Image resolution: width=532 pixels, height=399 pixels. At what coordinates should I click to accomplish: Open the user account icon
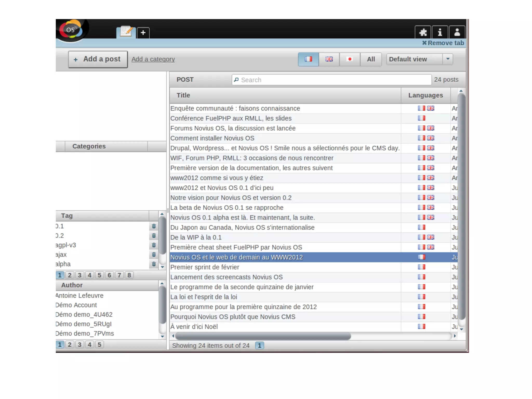tap(457, 32)
